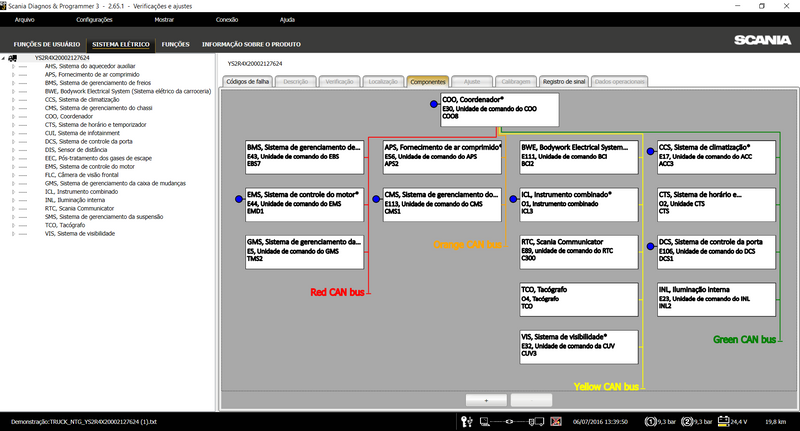Click the 19,8 km odometer reading
800x431 pixels.
[x=776, y=422]
